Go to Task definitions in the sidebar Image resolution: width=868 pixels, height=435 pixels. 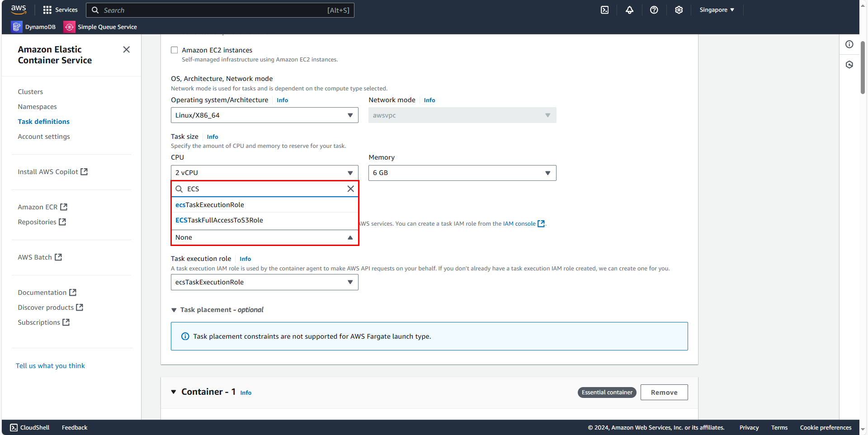pyautogui.click(x=43, y=122)
